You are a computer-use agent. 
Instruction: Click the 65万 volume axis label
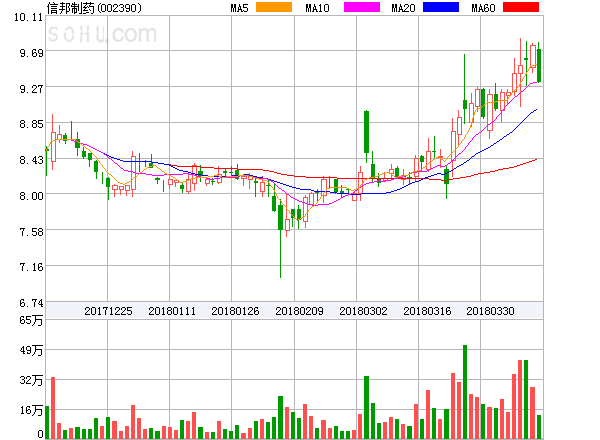point(32,320)
